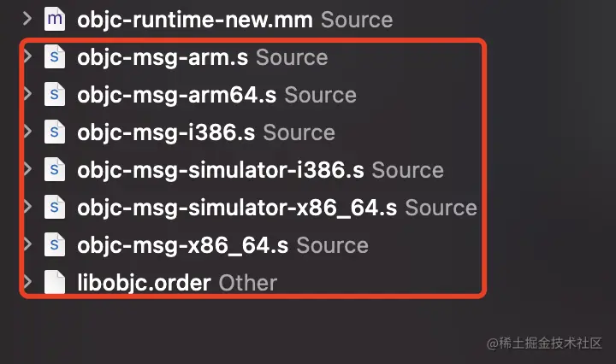616x364 pixels.
Task: Click the objc-msg-i386.s file icon
Action: click(55, 132)
